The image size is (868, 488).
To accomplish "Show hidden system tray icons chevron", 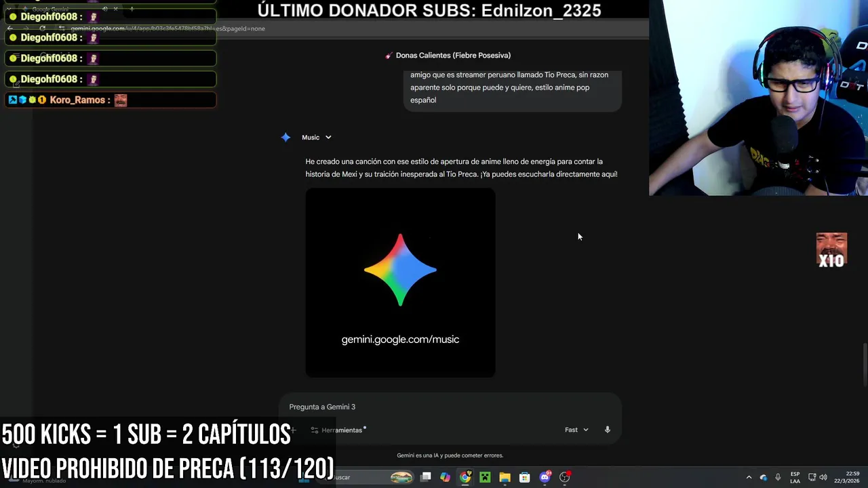I will [x=749, y=477].
